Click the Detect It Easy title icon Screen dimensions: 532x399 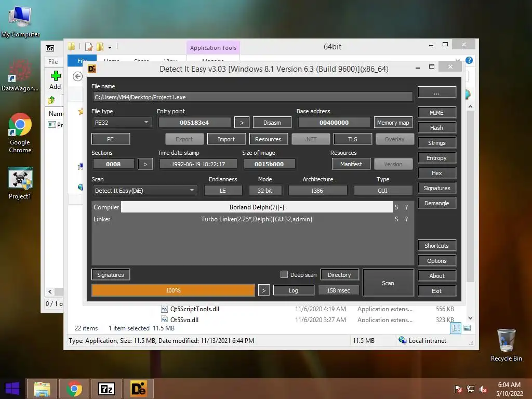(92, 69)
